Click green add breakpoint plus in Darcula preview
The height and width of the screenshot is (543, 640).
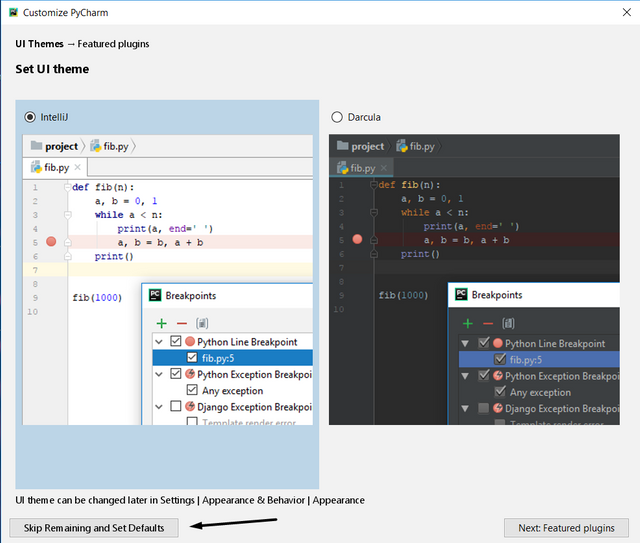tap(468, 323)
